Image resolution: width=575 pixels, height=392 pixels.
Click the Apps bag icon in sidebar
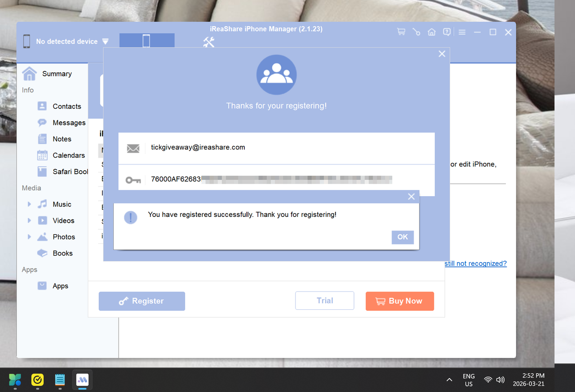point(42,286)
